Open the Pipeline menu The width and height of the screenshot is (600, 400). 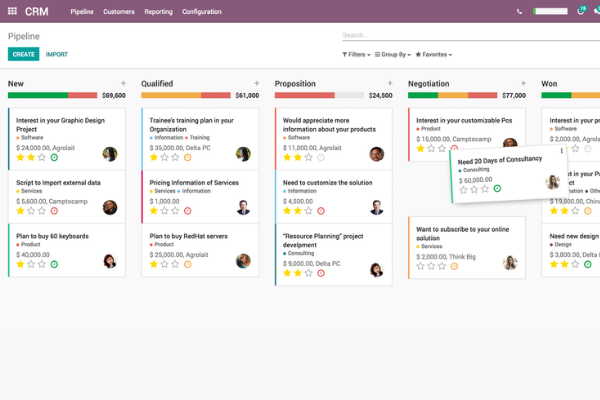click(x=82, y=11)
